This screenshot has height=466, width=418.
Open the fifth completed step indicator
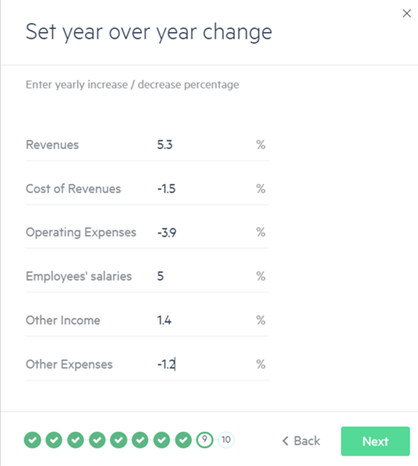click(x=119, y=440)
